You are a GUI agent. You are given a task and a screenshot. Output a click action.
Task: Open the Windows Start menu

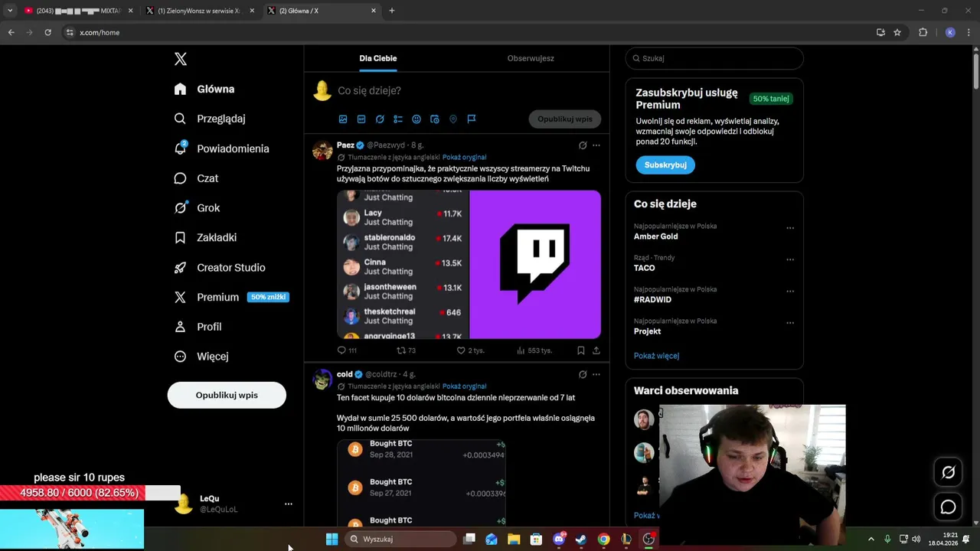(x=332, y=540)
